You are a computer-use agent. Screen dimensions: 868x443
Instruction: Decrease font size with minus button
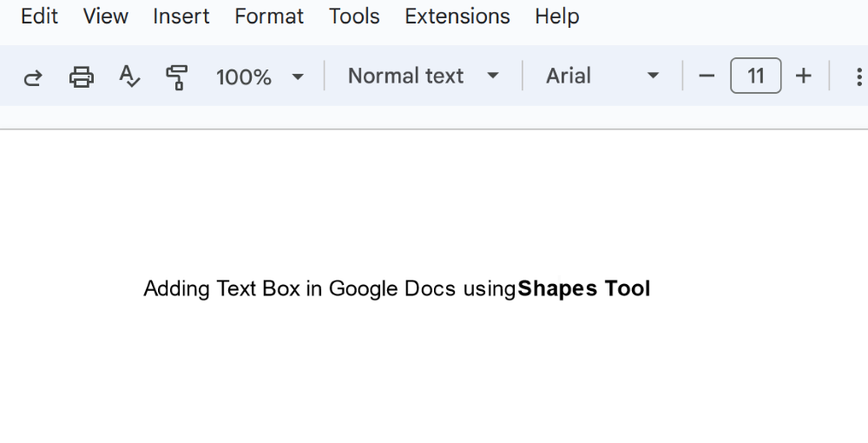pos(707,76)
